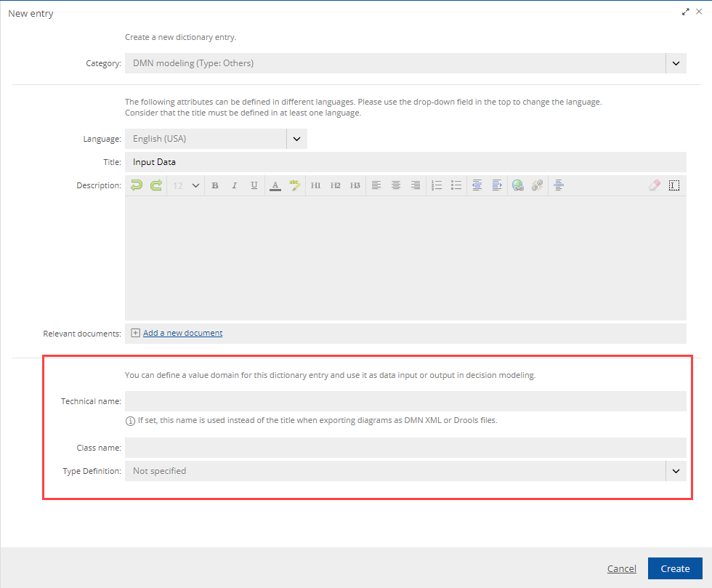Expand the Category dropdown
The width and height of the screenshot is (712, 588).
click(676, 63)
